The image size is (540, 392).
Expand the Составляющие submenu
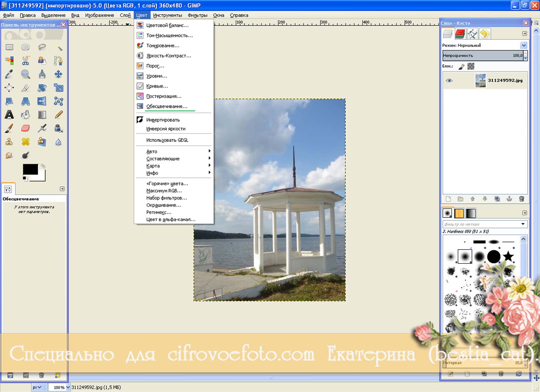pyautogui.click(x=163, y=159)
